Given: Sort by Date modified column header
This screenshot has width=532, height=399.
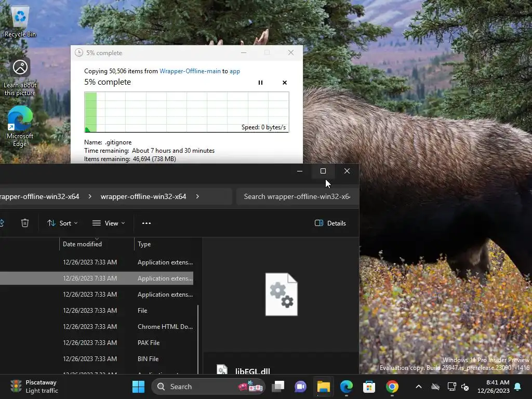Looking at the screenshot, I should pos(97,244).
